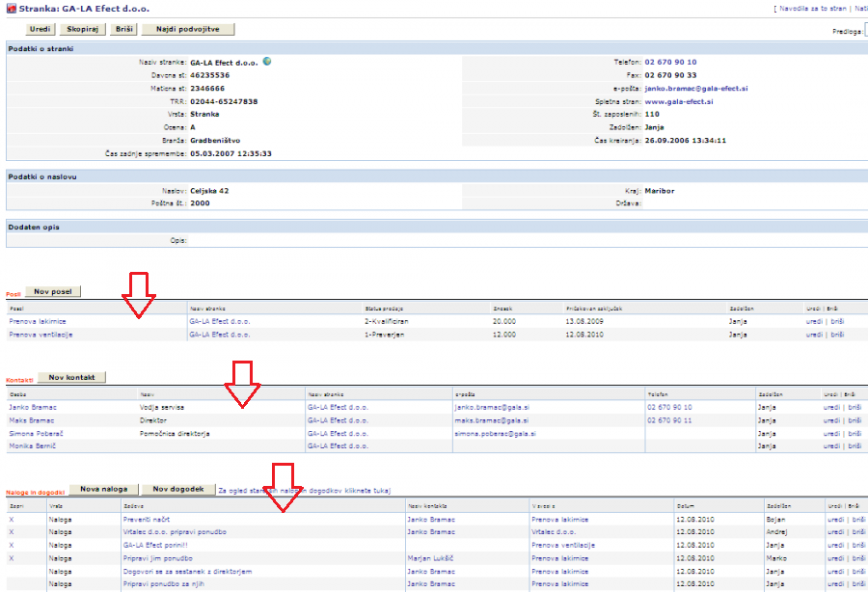The height and width of the screenshot is (592, 868).
Task: Click uredi in the Prenova ventilacije row
Action: pos(814,335)
